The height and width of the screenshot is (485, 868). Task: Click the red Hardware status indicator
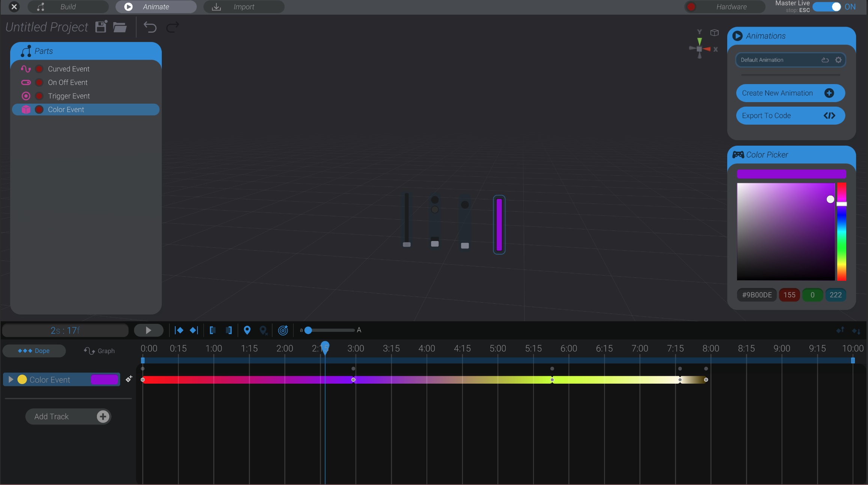coord(691,7)
